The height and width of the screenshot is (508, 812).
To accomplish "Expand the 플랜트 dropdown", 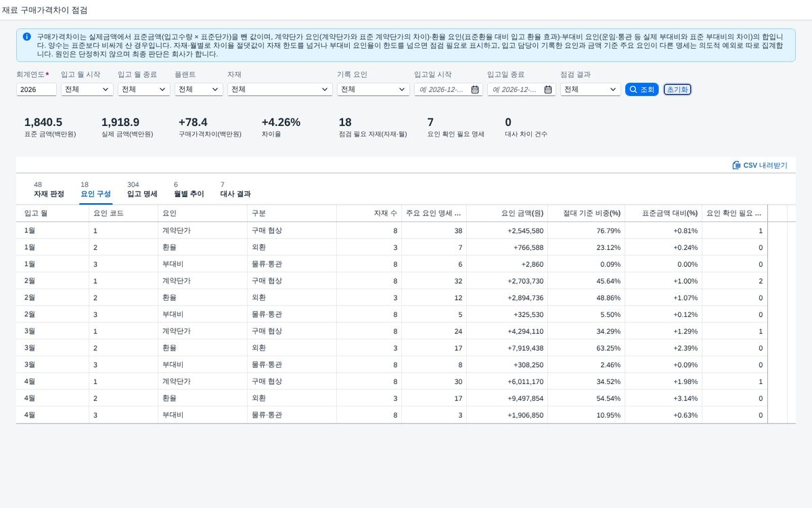I will pos(199,89).
